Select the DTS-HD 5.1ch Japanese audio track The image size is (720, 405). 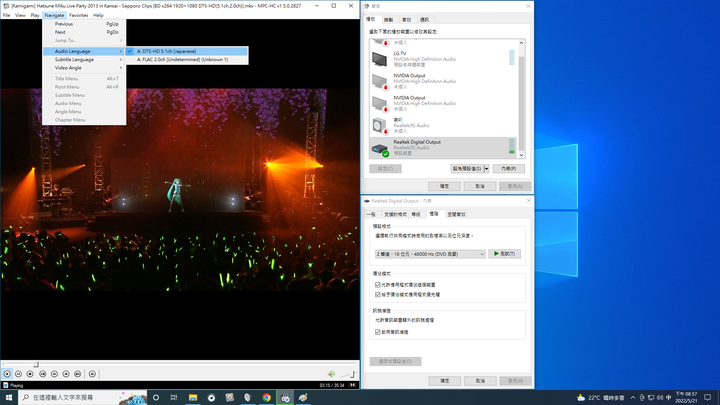[x=187, y=51]
